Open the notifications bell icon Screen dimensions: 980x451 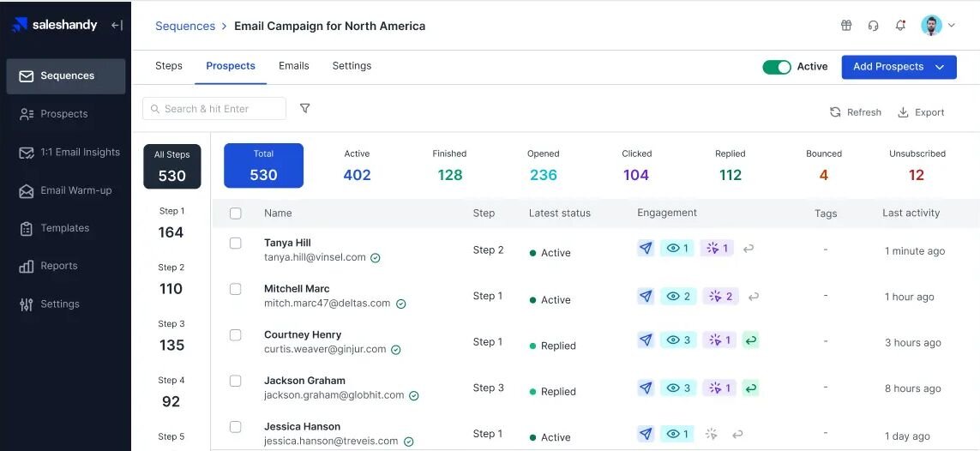pos(900,26)
